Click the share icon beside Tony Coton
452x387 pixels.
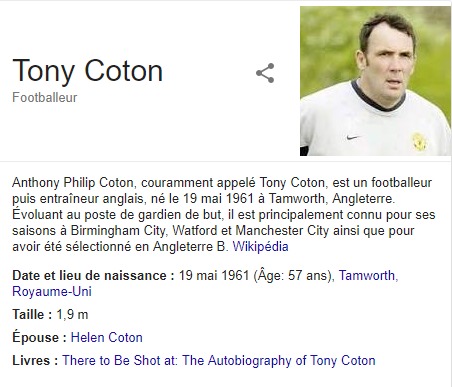[265, 73]
